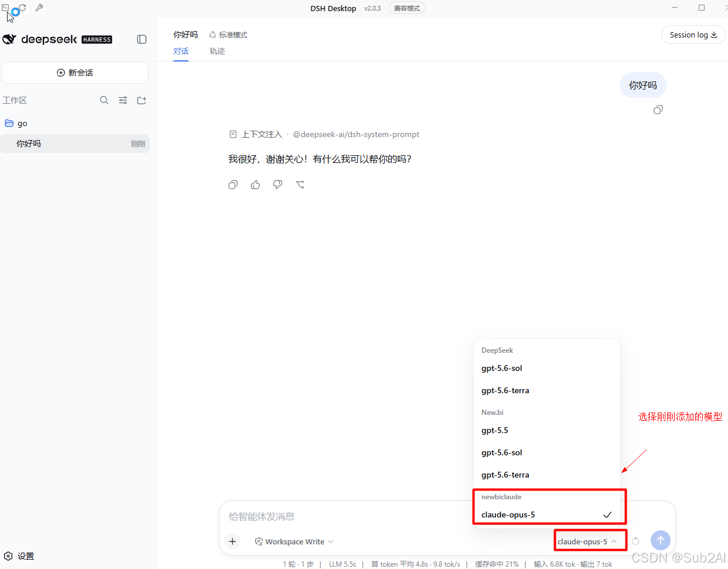728x569 pixels.
Task: Click the conversation title 你好吗 in header
Action: [x=186, y=35]
